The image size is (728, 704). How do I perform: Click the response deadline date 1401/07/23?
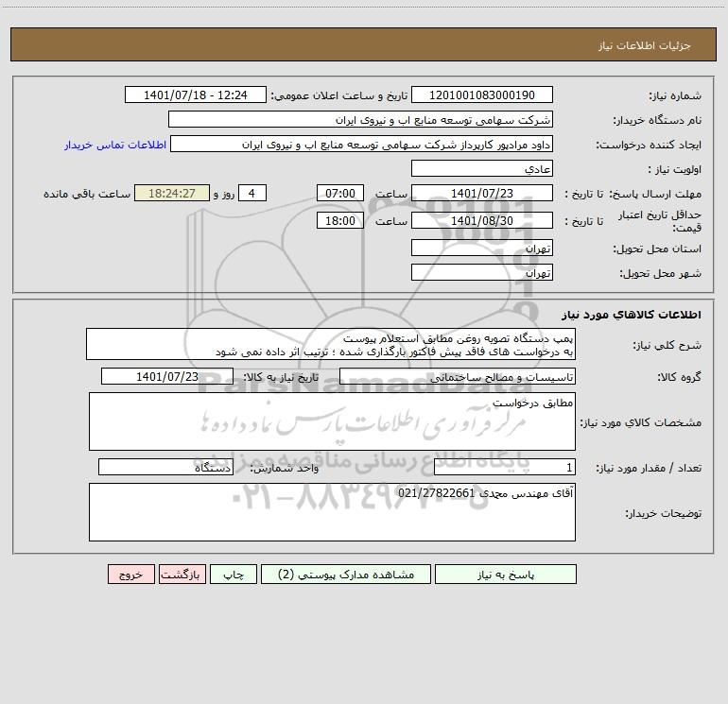point(482,193)
